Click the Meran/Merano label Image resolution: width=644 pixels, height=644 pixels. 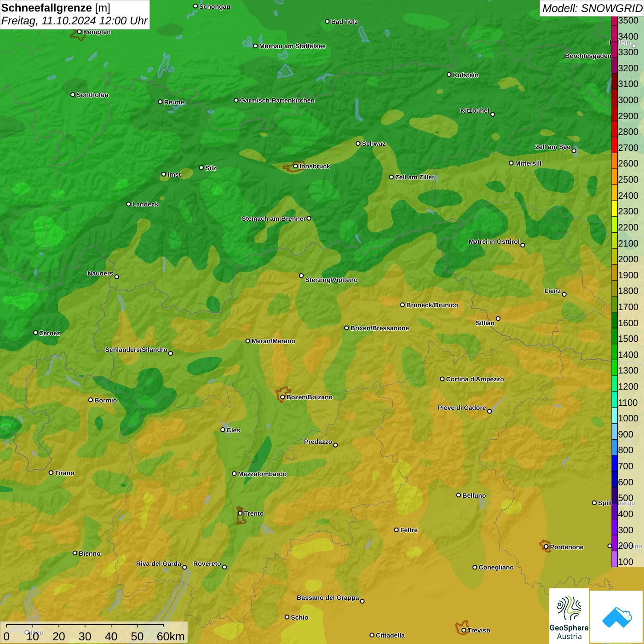click(x=274, y=341)
